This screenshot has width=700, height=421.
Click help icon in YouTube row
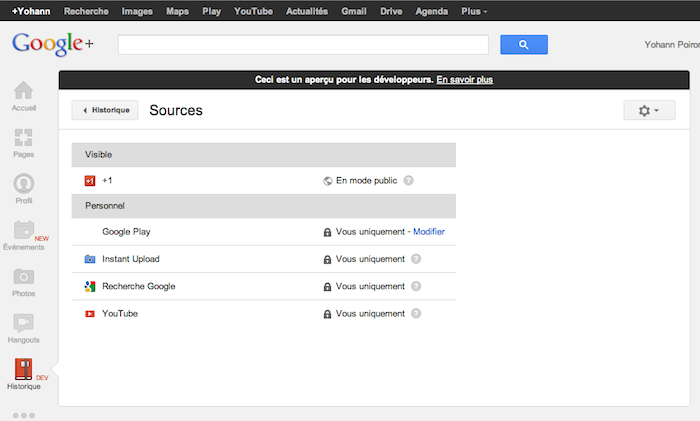tap(416, 313)
